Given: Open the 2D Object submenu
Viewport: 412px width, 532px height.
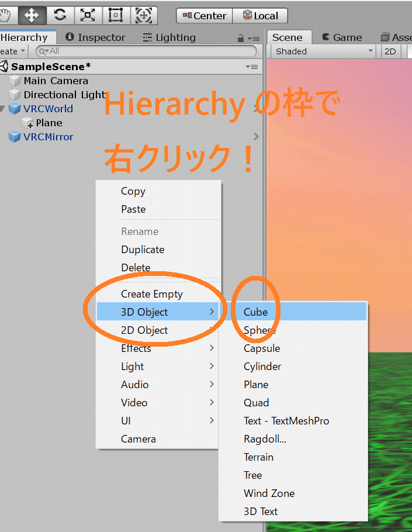Looking at the screenshot, I should 159,330.
